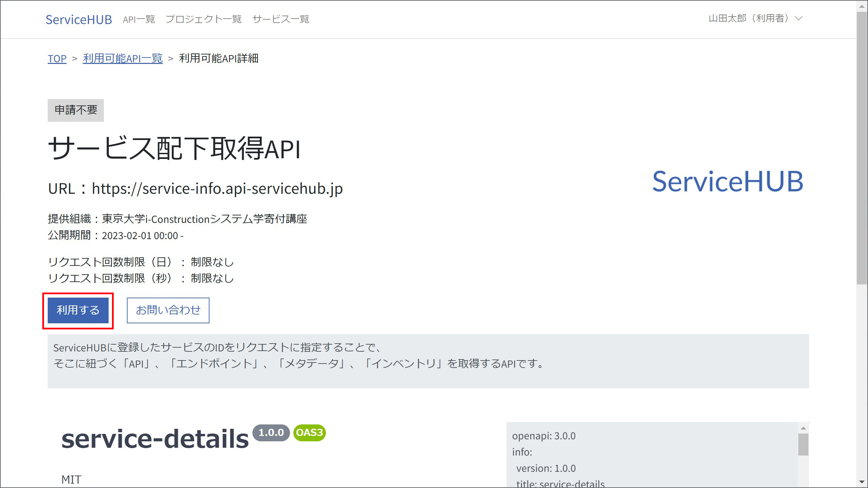Click 利用可能API詳細 breadcrumb text

click(219, 59)
